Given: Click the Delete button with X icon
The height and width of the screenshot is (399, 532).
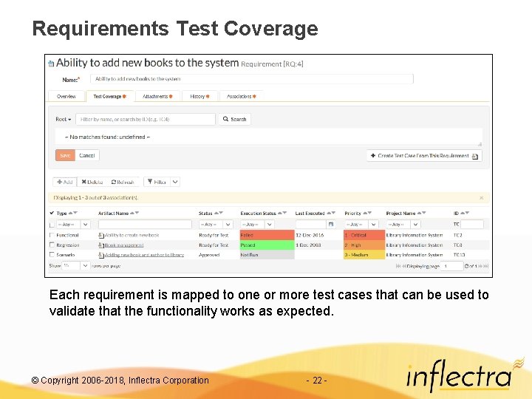Looking at the screenshot, I should 92,182.
